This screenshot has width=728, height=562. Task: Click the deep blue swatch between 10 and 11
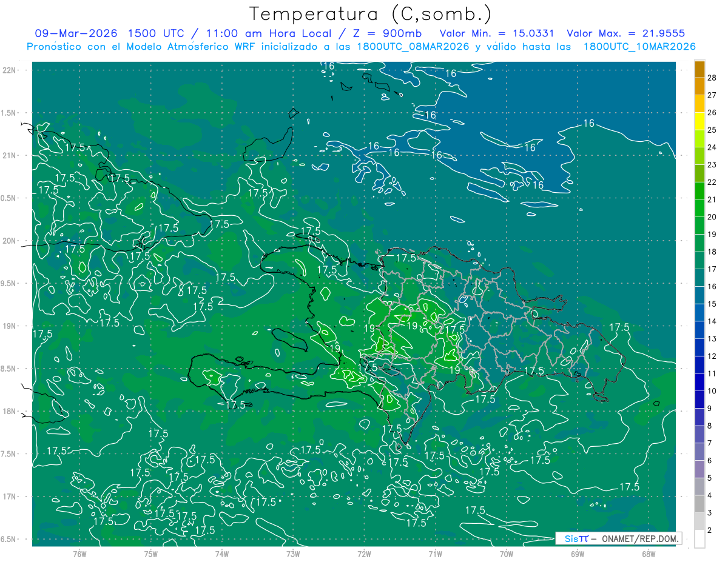click(699, 382)
